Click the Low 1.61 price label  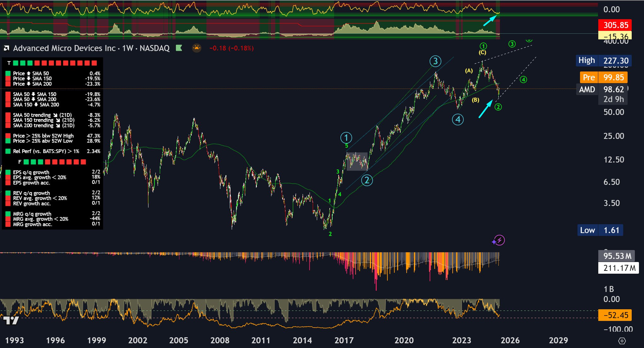click(x=600, y=230)
